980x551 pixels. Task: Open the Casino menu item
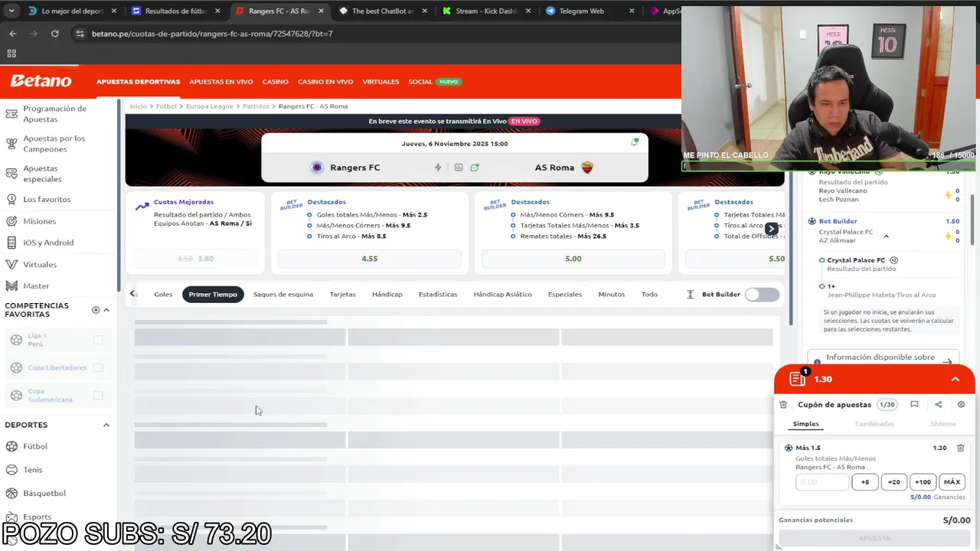(x=276, y=82)
